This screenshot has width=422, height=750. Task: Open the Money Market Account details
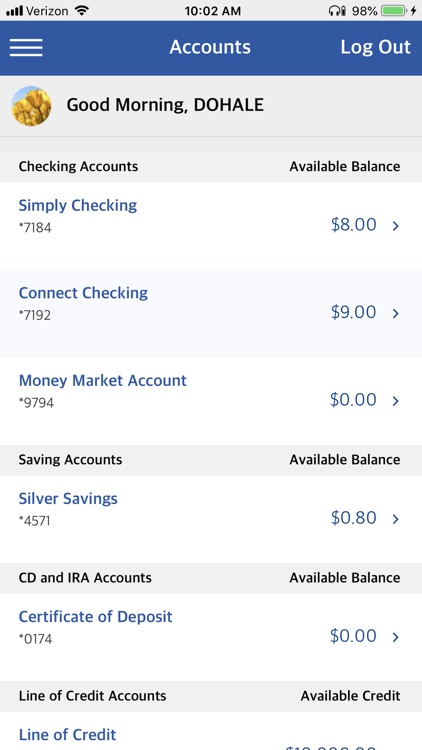102,381
